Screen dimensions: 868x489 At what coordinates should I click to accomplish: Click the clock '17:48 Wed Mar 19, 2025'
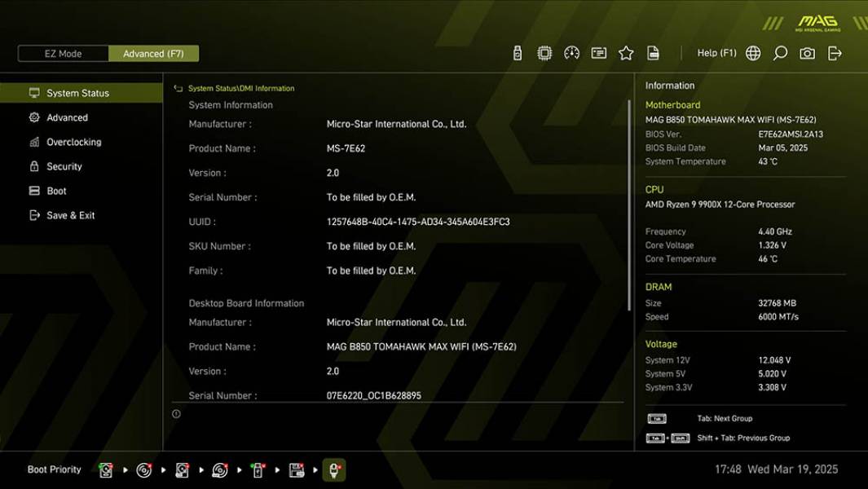[776, 469]
